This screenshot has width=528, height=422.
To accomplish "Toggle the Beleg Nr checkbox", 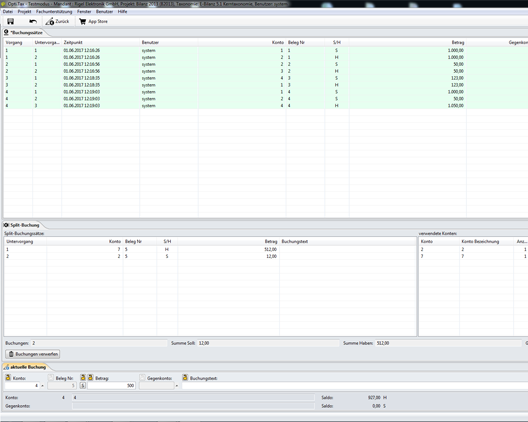I will tap(51, 378).
